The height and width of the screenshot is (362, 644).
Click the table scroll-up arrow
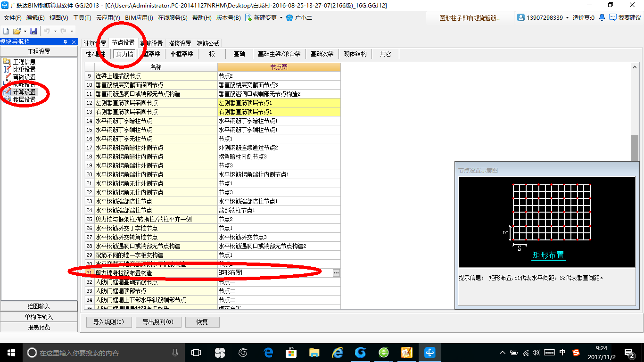(x=635, y=67)
